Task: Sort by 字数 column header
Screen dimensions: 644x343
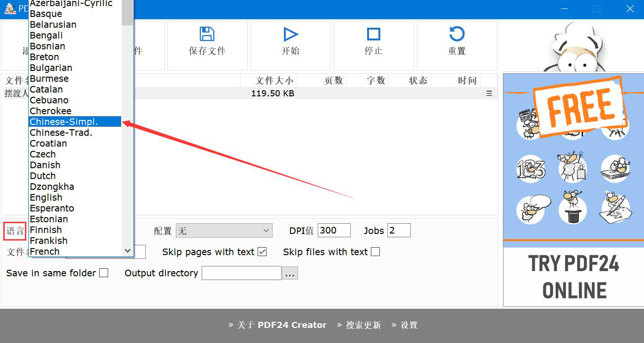Action: tap(368, 80)
